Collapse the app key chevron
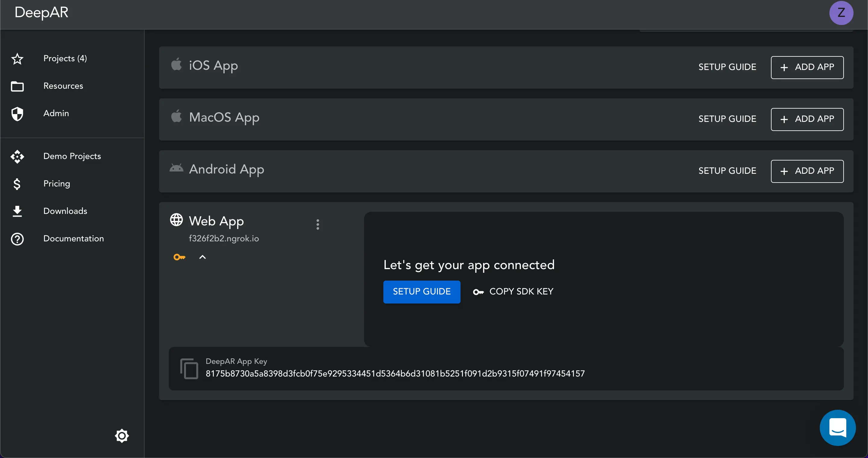Image resolution: width=868 pixels, height=458 pixels. [x=202, y=257]
